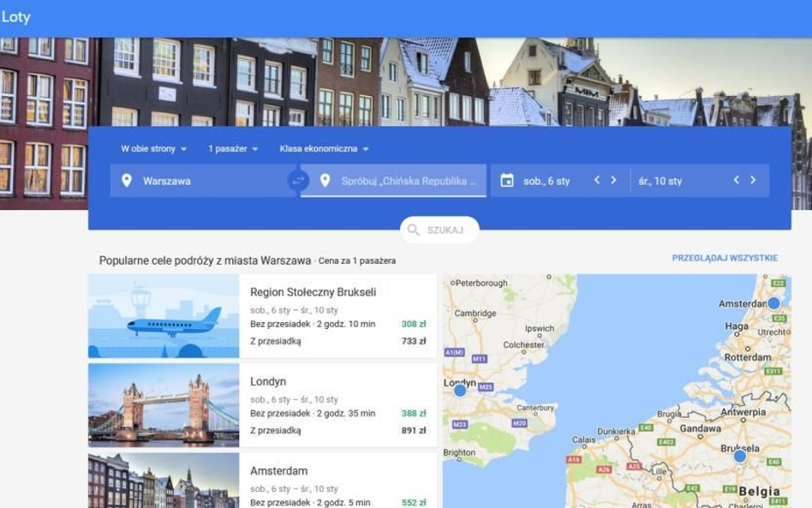Image resolution: width=812 pixels, height=508 pixels.
Task: Go to previous return date arrow
Action: (x=736, y=180)
